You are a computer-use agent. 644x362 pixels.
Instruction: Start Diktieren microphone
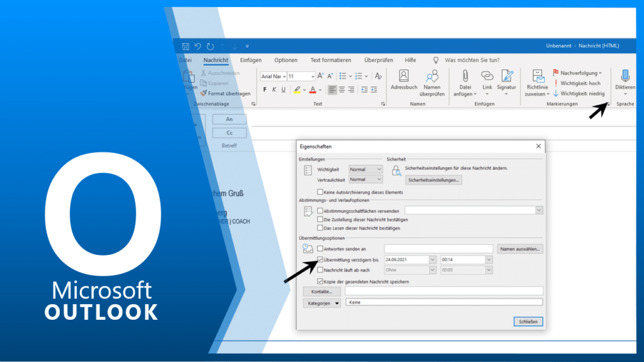point(625,82)
